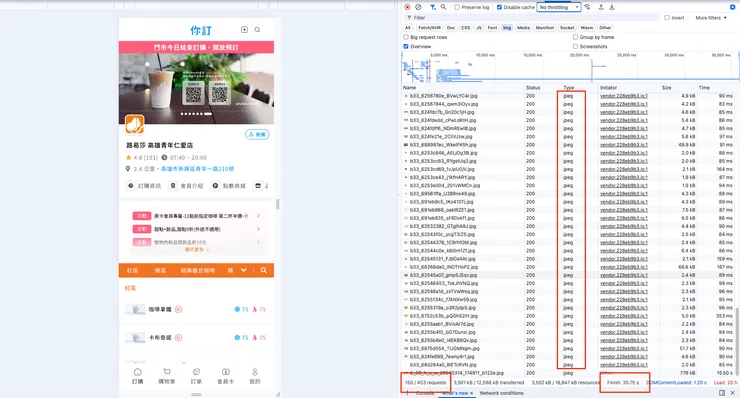Select Fetch/XHR filter type
Screen dimensions: 740x398
(x=429, y=27)
